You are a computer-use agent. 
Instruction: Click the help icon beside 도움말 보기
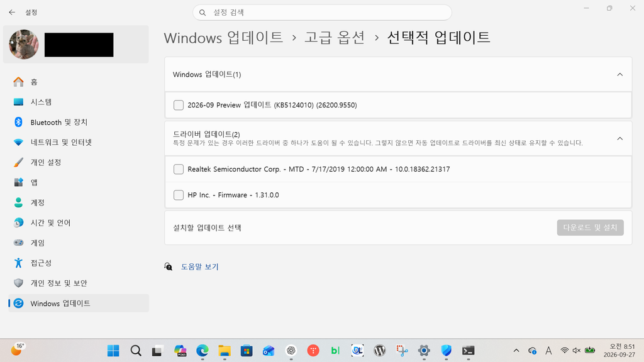pyautogui.click(x=169, y=266)
